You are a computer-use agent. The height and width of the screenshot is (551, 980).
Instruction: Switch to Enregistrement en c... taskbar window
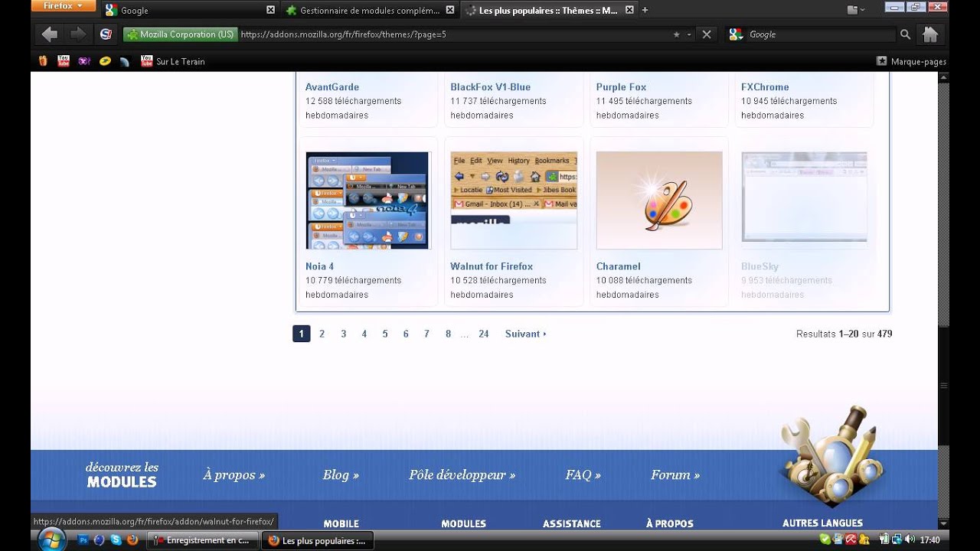pyautogui.click(x=203, y=540)
